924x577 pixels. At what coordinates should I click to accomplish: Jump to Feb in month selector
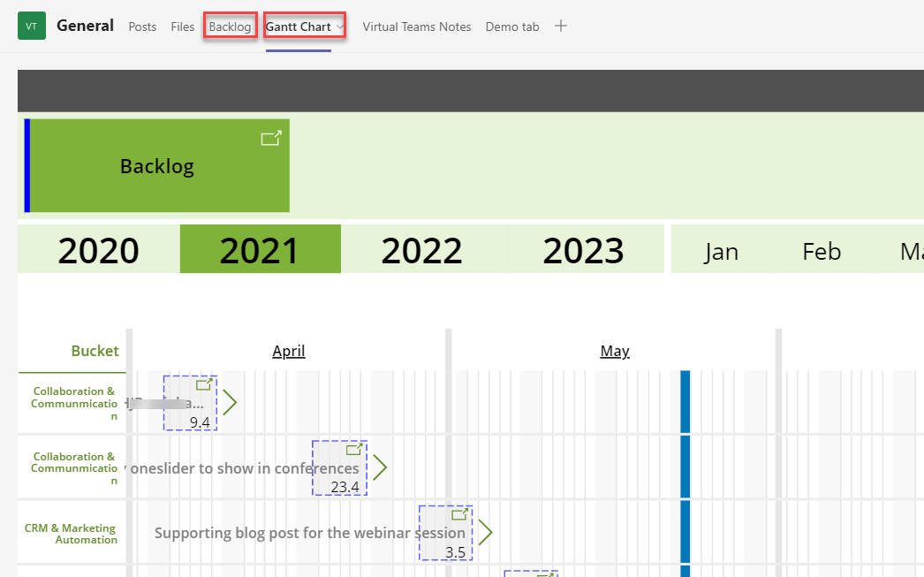tap(822, 252)
